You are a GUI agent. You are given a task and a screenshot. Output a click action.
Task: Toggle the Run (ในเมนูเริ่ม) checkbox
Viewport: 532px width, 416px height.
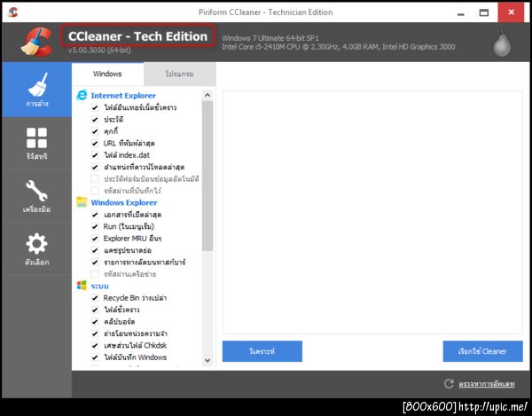click(x=95, y=227)
